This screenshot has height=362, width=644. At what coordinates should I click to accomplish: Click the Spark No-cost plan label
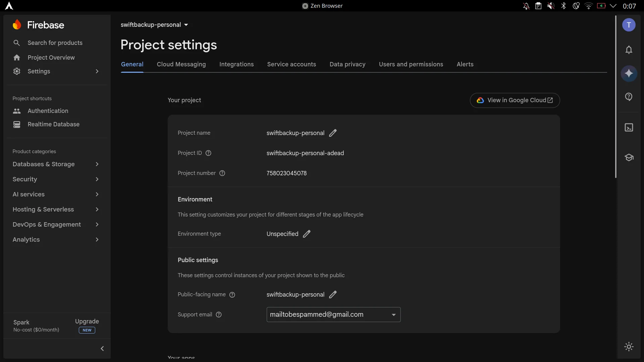pos(36,326)
